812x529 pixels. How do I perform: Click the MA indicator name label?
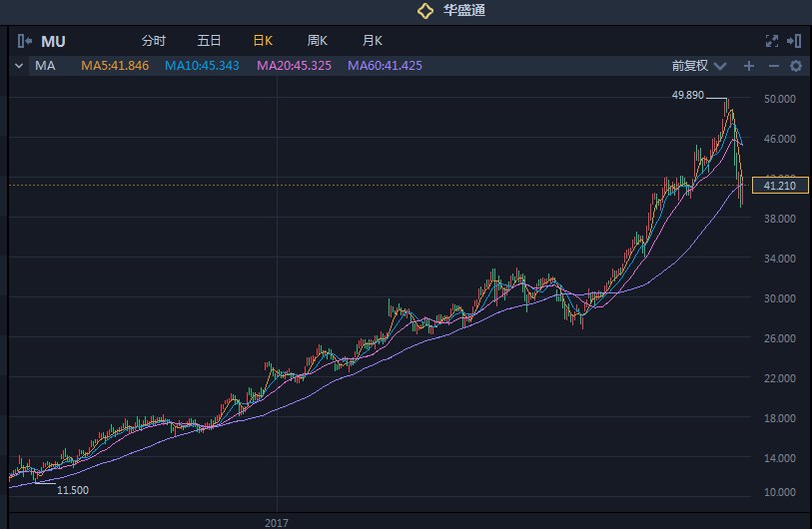click(x=45, y=66)
